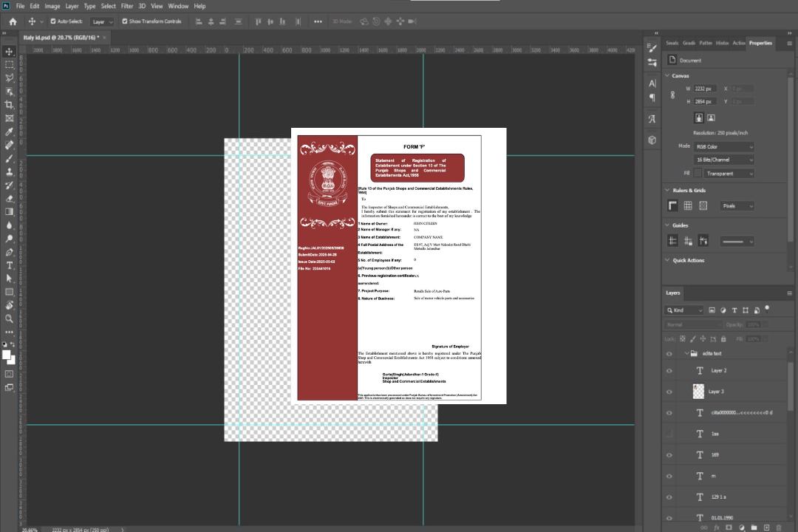Choose the Polygonal Lasso tool
Viewport: 798px width, 532px height.
[9, 78]
